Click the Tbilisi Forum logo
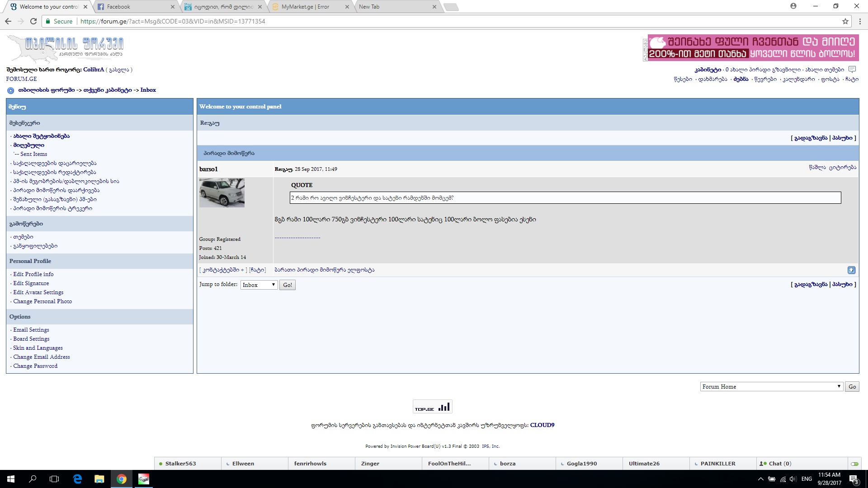 (x=66, y=48)
